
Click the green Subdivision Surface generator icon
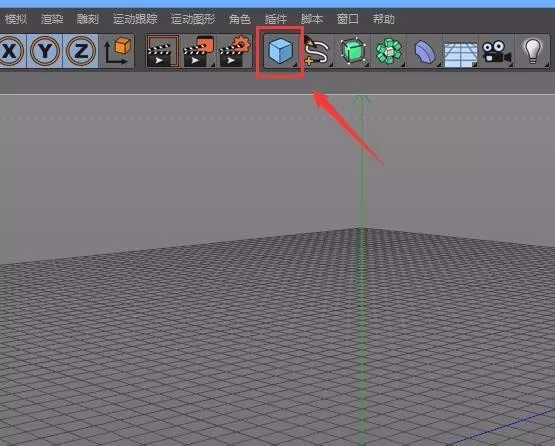coord(353,51)
